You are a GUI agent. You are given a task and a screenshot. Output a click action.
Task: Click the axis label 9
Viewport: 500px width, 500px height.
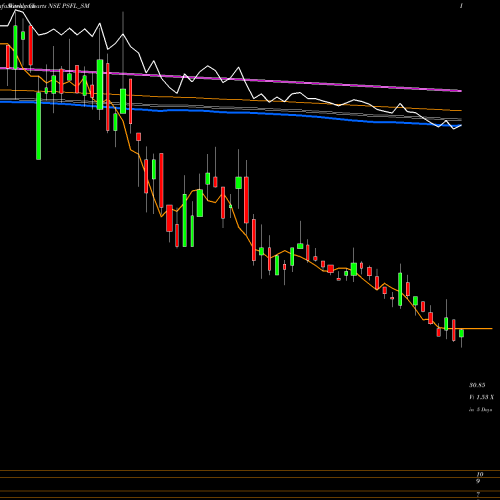[478, 481]
